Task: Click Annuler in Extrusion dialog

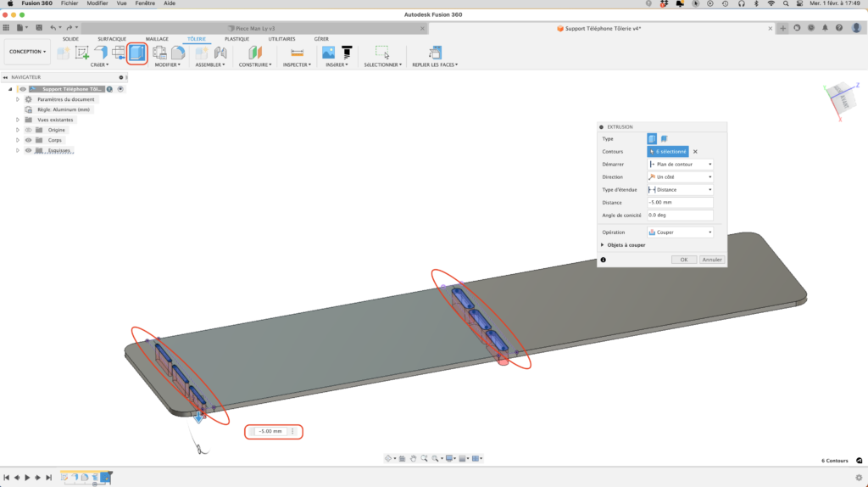Action: click(711, 260)
